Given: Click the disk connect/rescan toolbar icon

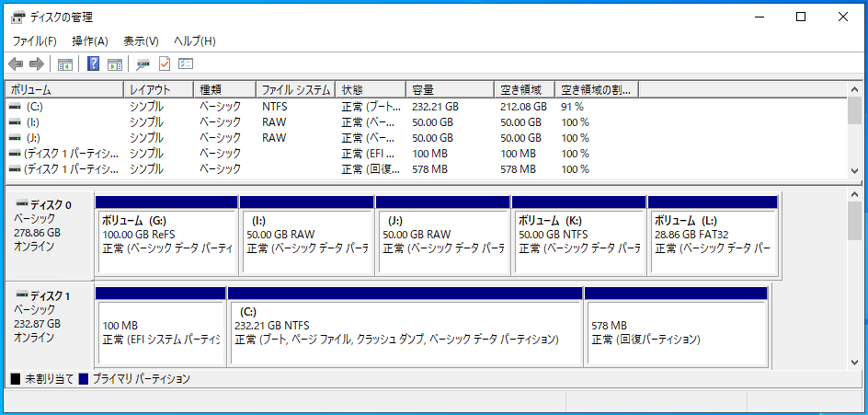Looking at the screenshot, I should pyautogui.click(x=143, y=63).
